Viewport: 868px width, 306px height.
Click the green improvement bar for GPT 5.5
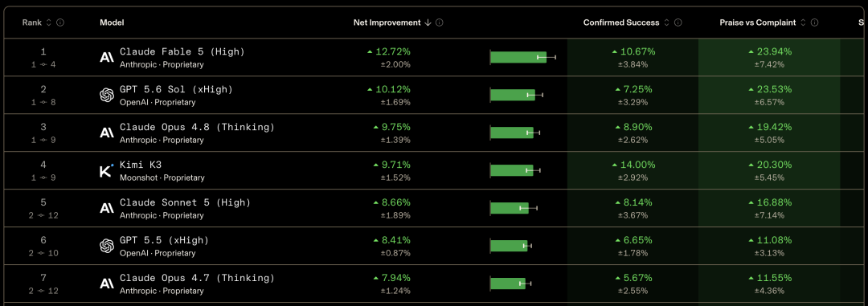click(509, 246)
